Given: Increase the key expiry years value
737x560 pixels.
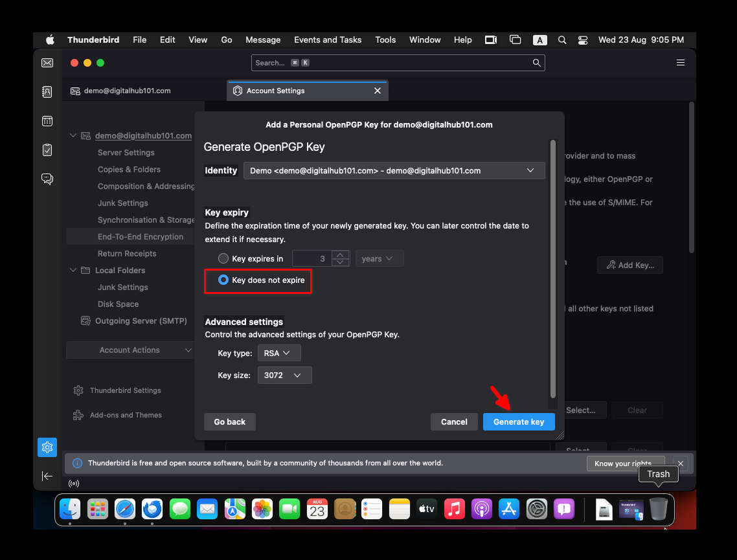Looking at the screenshot, I should point(340,254).
